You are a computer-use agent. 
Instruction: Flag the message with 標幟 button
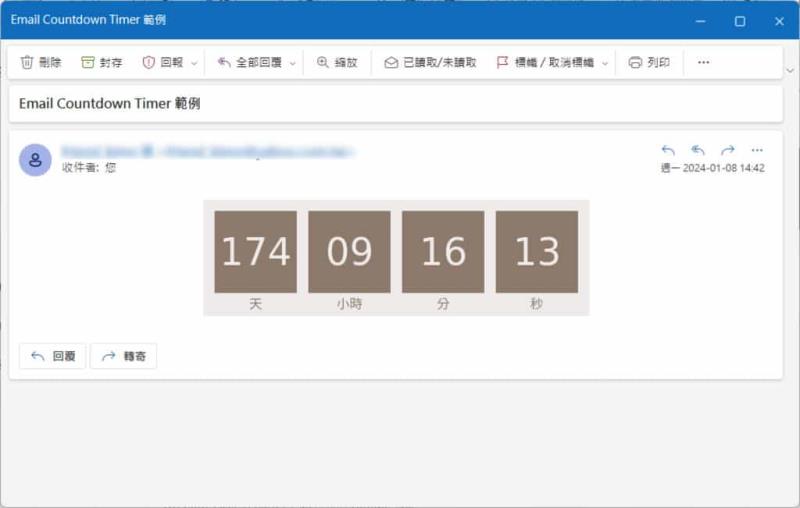pos(545,62)
